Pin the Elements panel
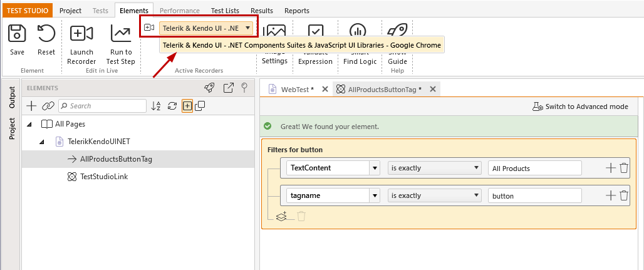 click(244, 88)
